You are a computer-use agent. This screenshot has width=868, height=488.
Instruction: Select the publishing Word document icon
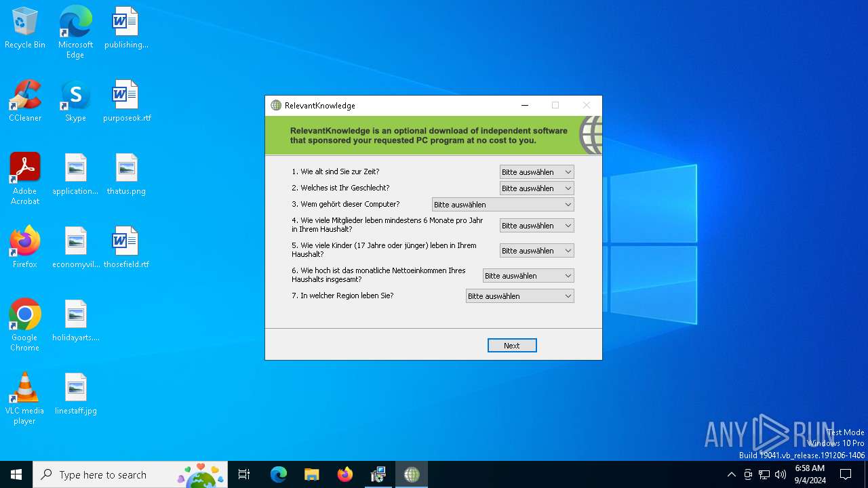pos(126,28)
